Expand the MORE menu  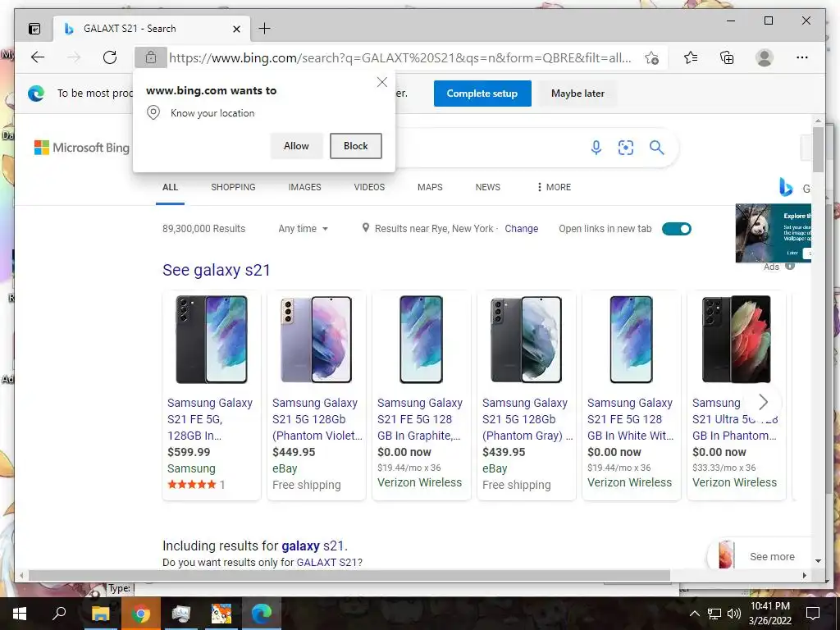click(554, 187)
